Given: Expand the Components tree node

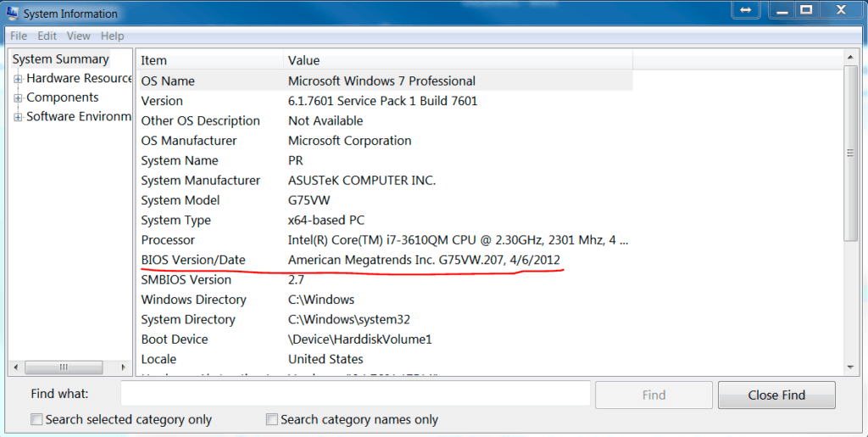Looking at the screenshot, I should 18,98.
